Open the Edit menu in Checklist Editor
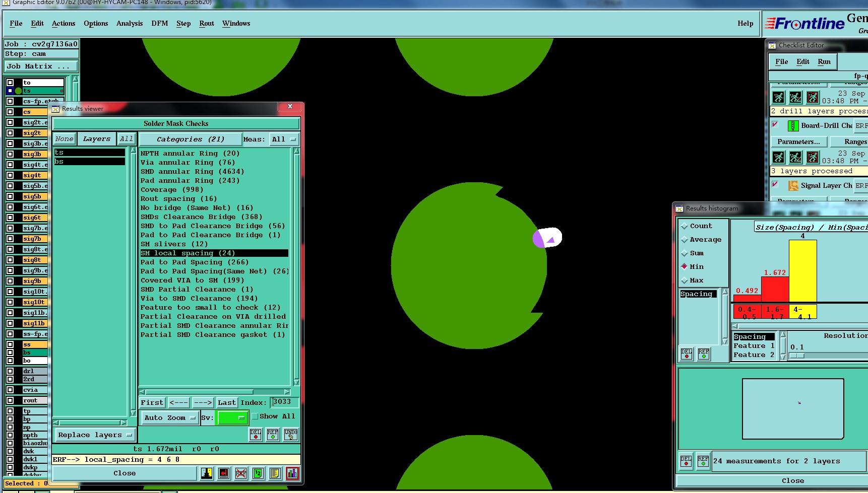 pos(803,62)
